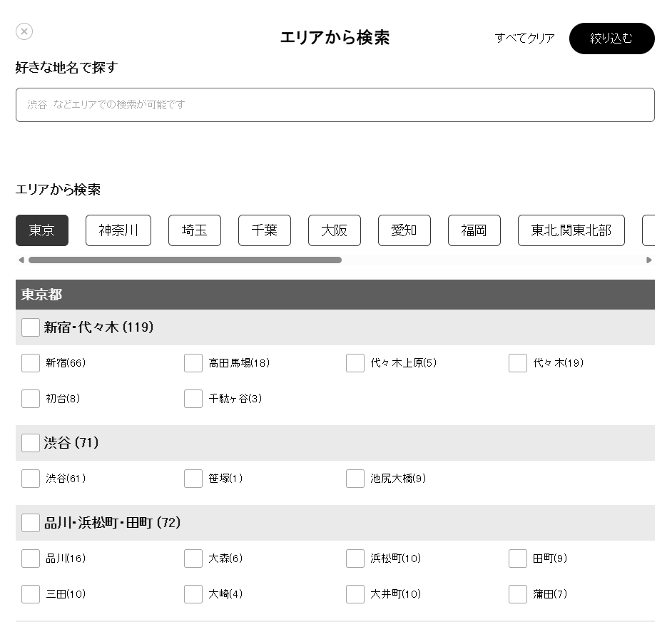Check the 渋谷 (71) group checkbox
This screenshot has height=622, width=672.
coord(31,442)
